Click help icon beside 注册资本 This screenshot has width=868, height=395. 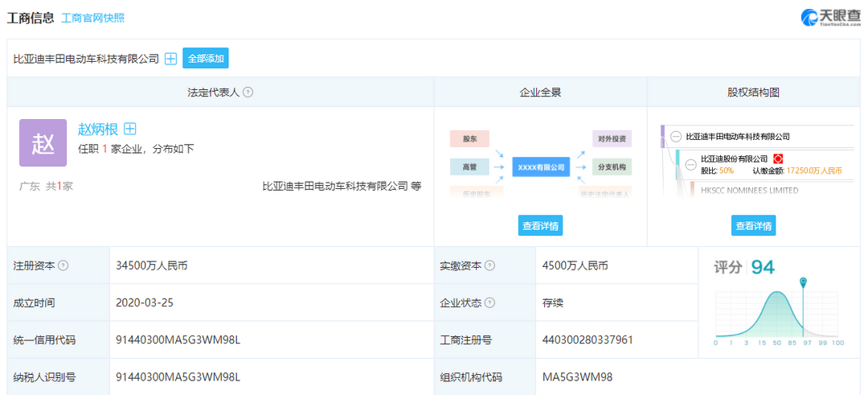coord(63,265)
